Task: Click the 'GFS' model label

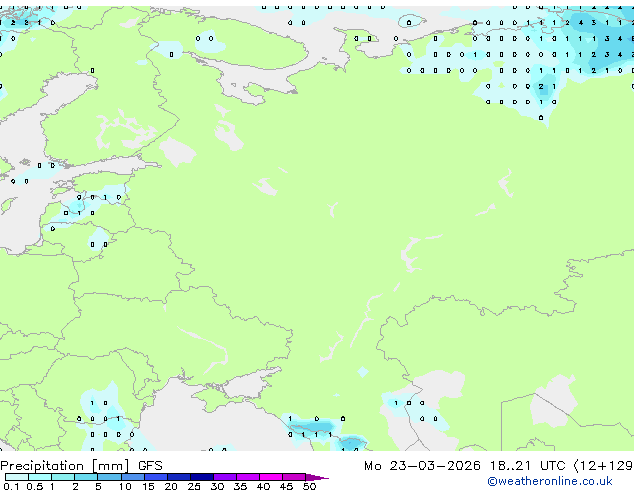Action: 150,466
